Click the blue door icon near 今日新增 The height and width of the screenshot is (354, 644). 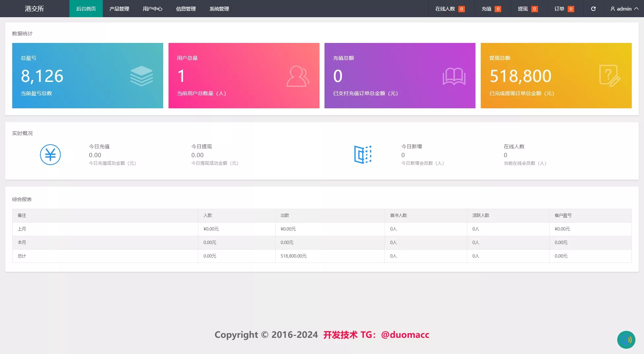362,155
